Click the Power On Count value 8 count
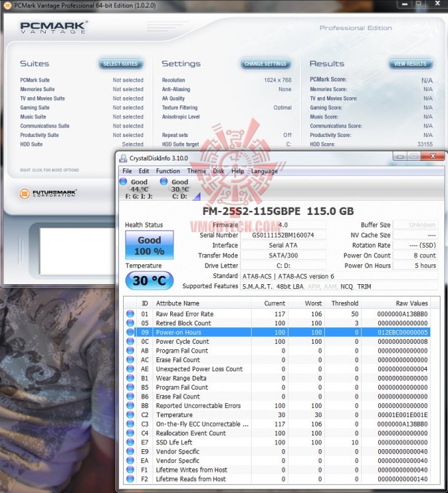This screenshot has height=493, width=448. (415, 255)
